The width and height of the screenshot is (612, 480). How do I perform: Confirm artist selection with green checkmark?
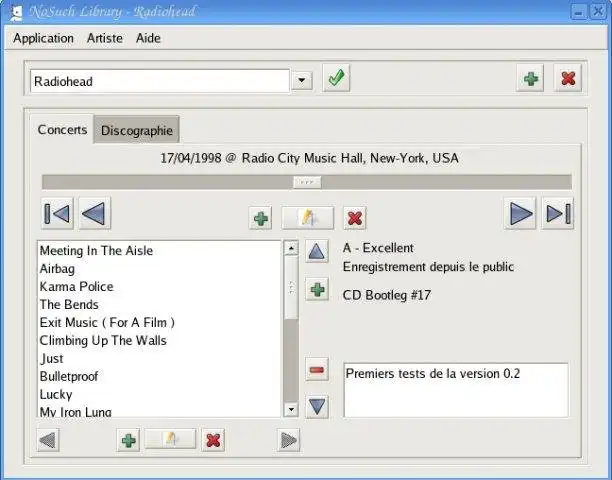pyautogui.click(x=336, y=78)
